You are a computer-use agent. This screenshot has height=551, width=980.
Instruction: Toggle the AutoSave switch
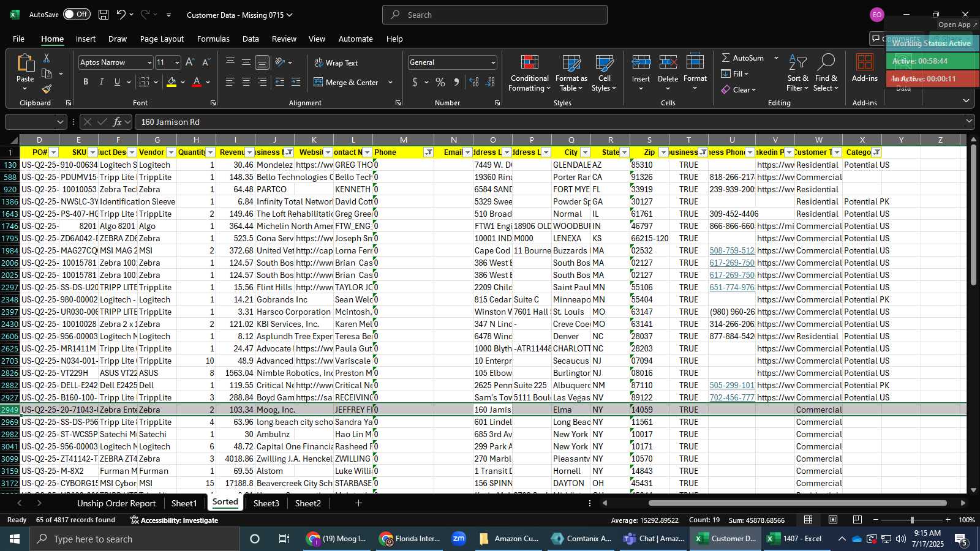click(77, 15)
